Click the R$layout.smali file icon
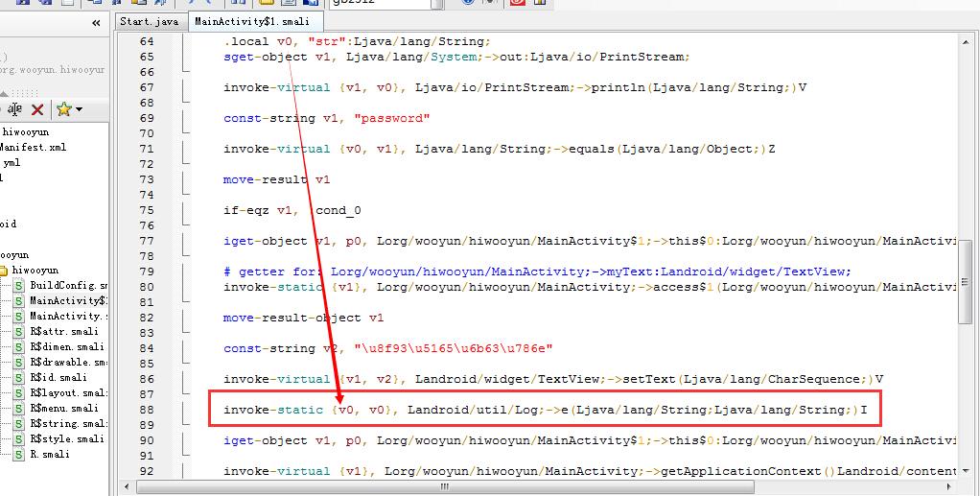The width and height of the screenshot is (980, 496). 18,392
